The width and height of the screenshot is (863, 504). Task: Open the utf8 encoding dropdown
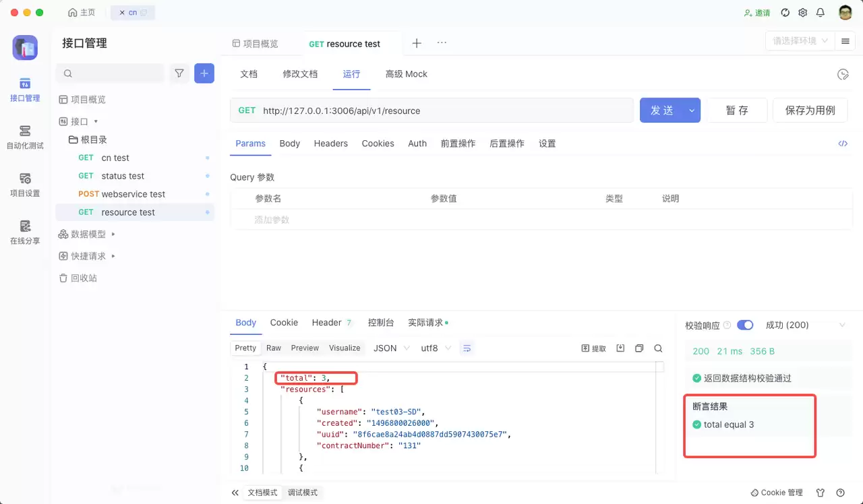coord(436,348)
